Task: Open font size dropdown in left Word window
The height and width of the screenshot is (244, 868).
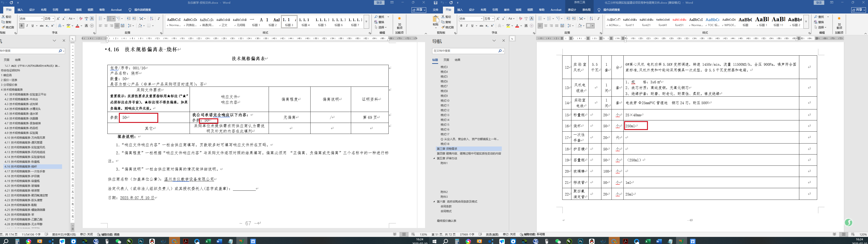Action: [53, 19]
